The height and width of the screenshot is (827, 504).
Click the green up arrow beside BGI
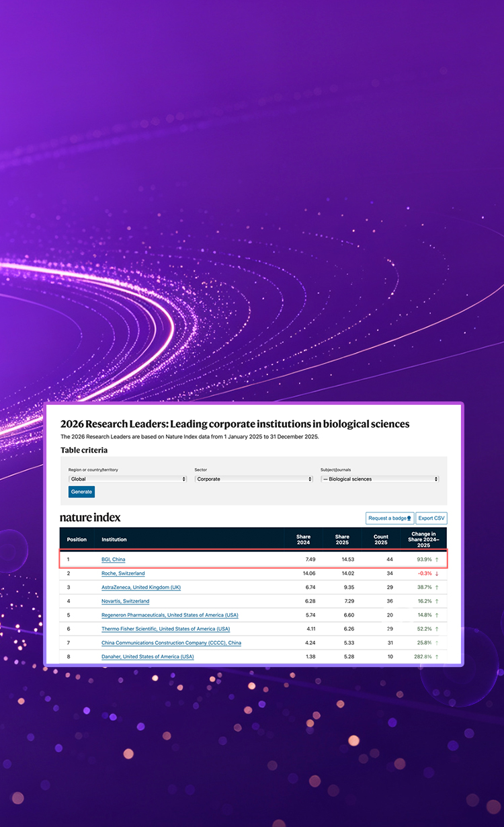[437, 559]
